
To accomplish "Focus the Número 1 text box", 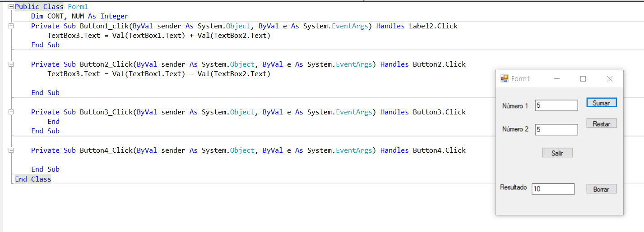I will click(556, 105).
